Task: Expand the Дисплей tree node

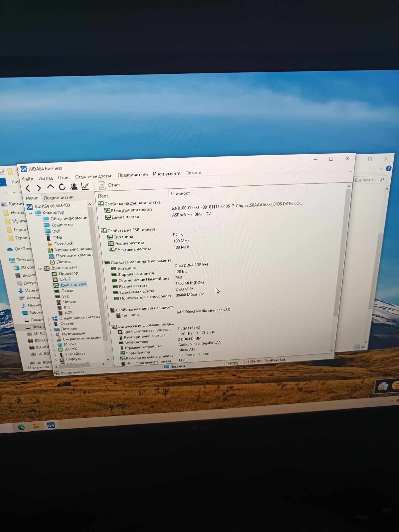Action: [x=51, y=330]
